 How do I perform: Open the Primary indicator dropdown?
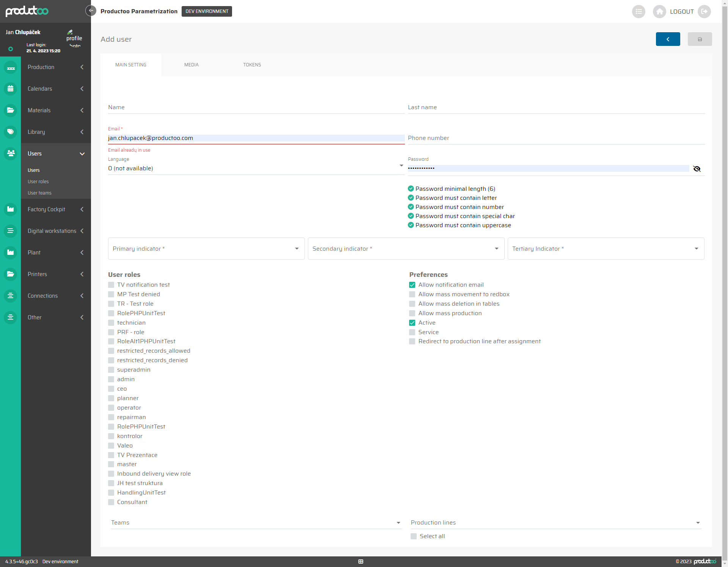[x=206, y=249]
